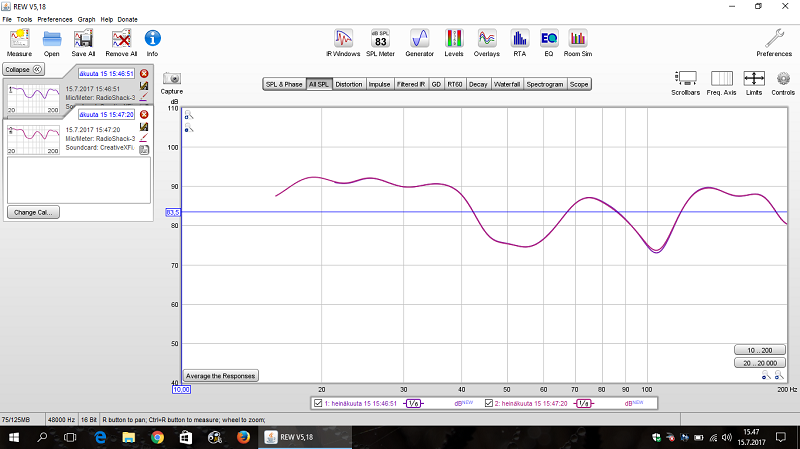Open the Help menu

[107, 19]
